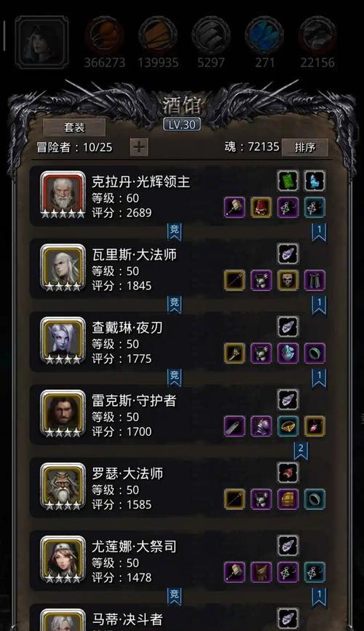364x631 pixels.
Task: Toggle the 竞 arena flag under 查戴琳
Action: coord(174,377)
